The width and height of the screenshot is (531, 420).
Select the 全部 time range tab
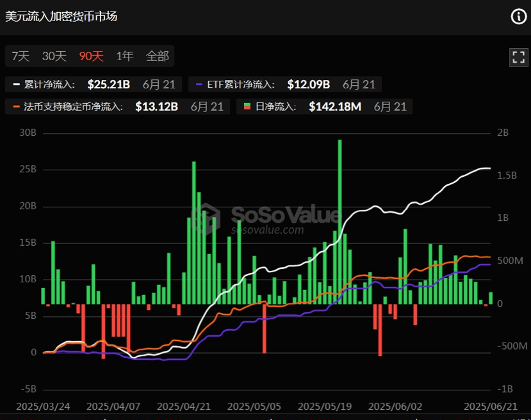158,56
